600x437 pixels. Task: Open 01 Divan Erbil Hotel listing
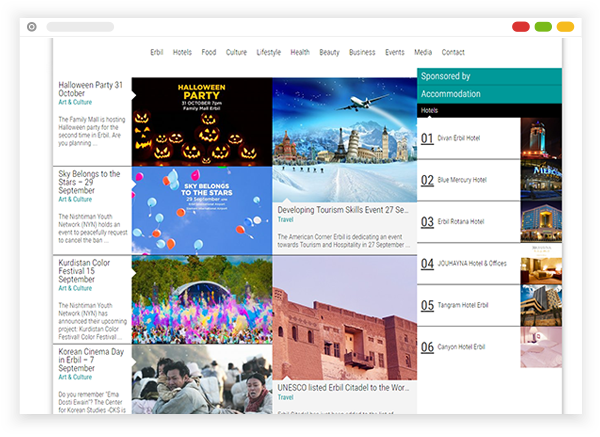469,138
